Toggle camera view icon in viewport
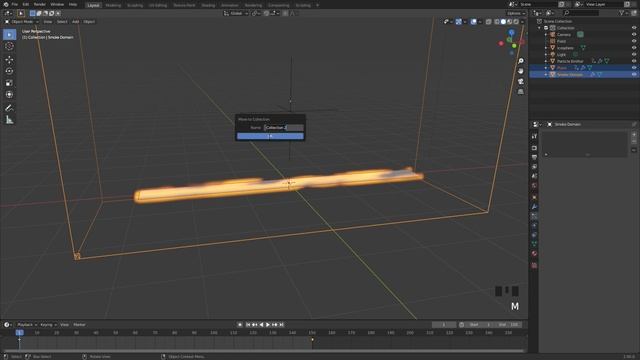The image size is (640, 360). tap(520, 81)
